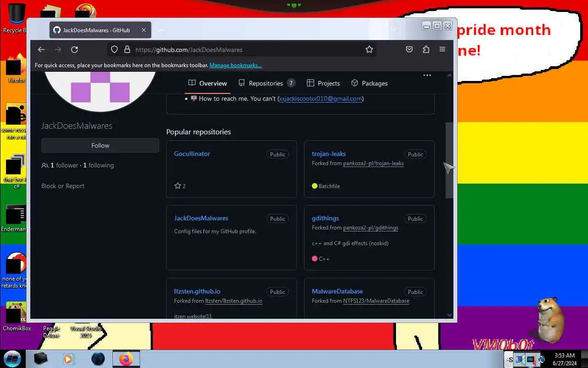Open the Block or Report link

[63, 186]
